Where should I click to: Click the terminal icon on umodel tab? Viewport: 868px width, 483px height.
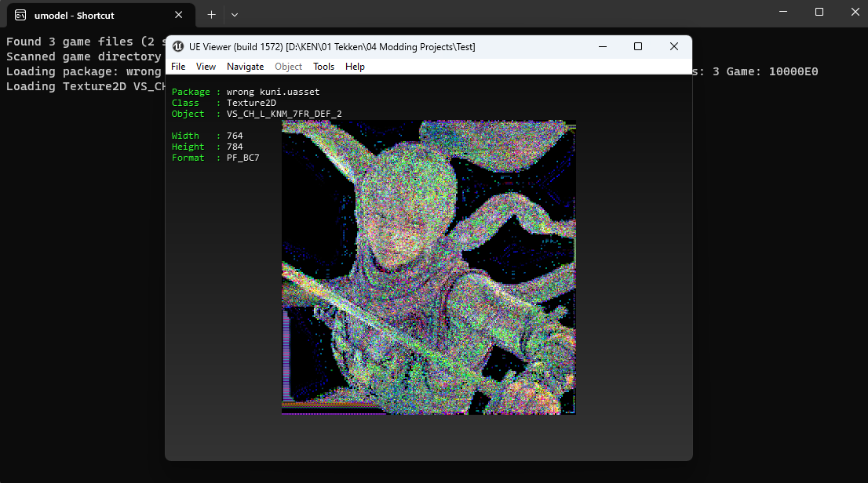tap(20, 15)
